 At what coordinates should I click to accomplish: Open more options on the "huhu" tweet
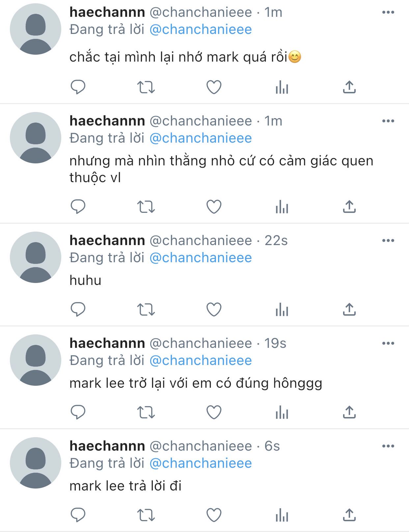tap(388, 240)
